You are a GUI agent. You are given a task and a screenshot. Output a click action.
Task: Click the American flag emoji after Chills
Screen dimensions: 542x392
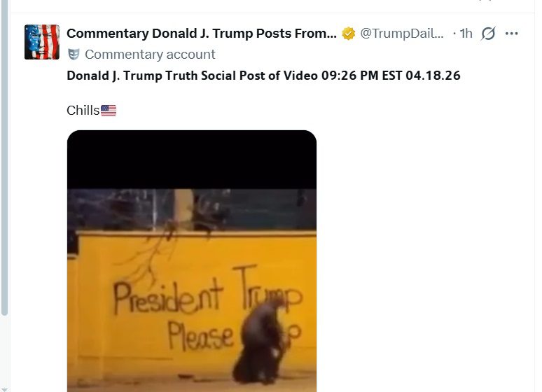click(x=109, y=111)
